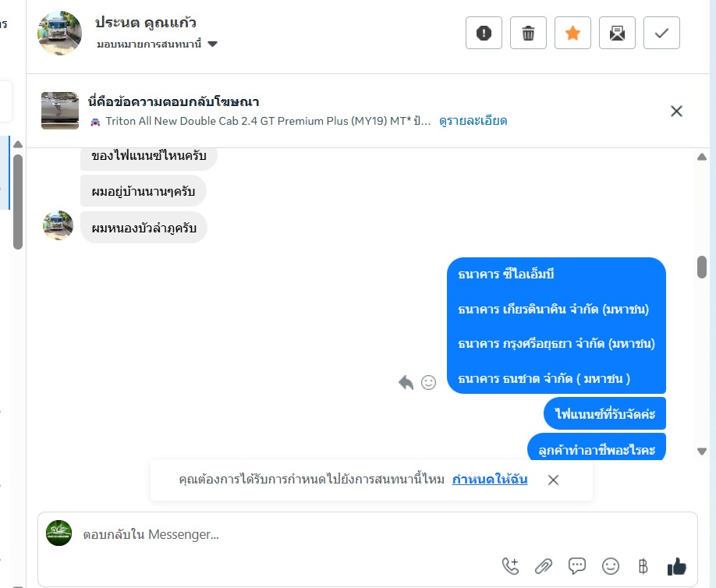Viewport: 716px width, 588px height.
Task: Open the assign conversation dropdown arrow
Action: pos(212,44)
